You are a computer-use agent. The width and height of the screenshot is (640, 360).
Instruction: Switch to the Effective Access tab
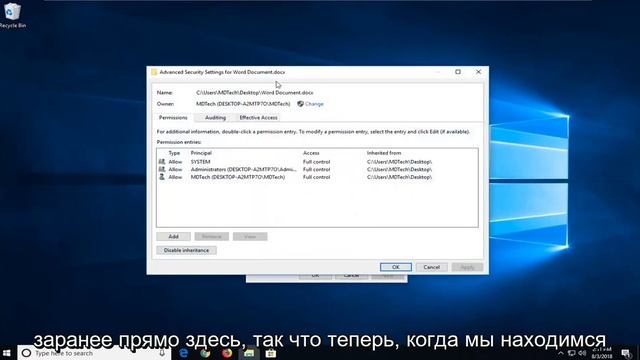tap(258, 118)
